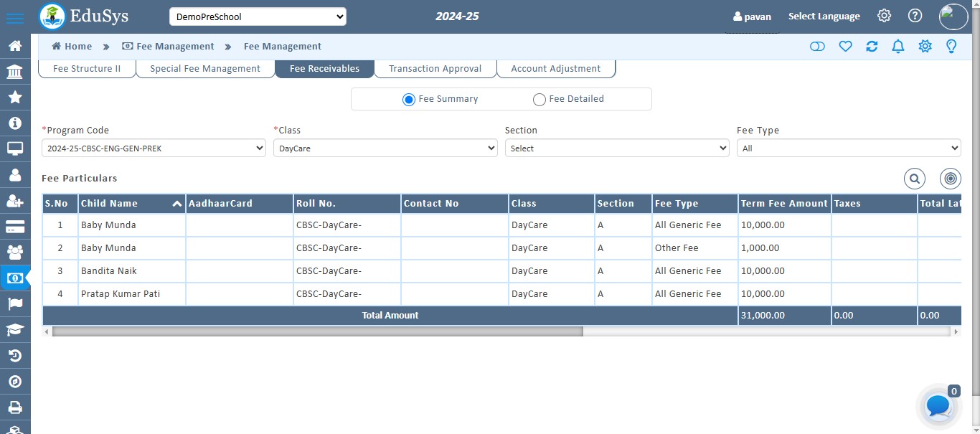Screen dimensions: 980x434
Task: Select the Fee Summary radio button
Action: (409, 100)
